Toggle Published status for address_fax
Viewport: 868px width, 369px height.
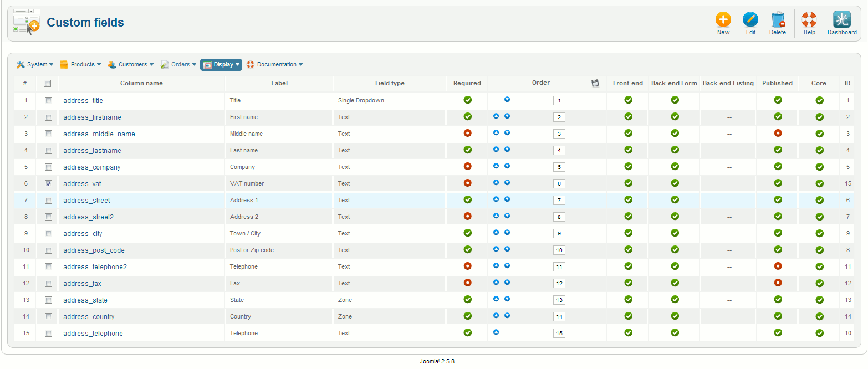pos(778,283)
